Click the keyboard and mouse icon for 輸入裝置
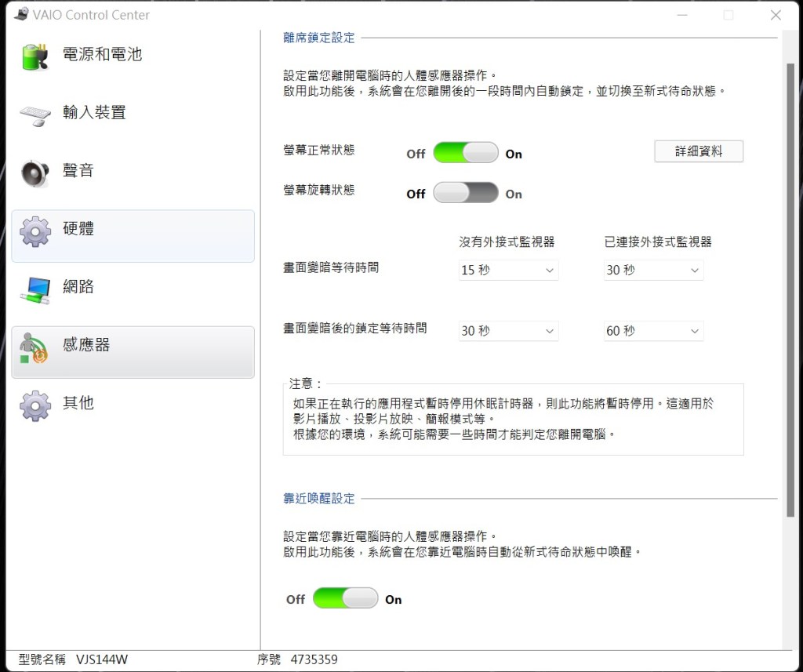 pyautogui.click(x=35, y=114)
